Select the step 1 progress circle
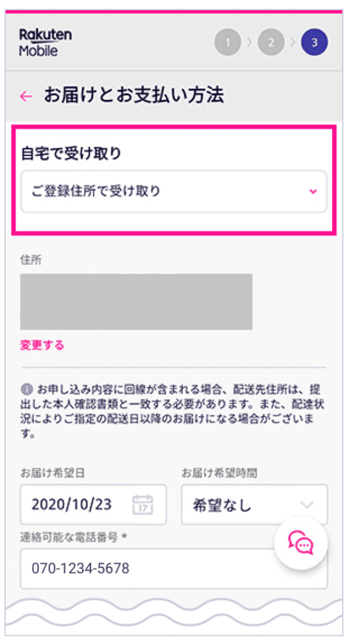 pyautogui.click(x=228, y=42)
